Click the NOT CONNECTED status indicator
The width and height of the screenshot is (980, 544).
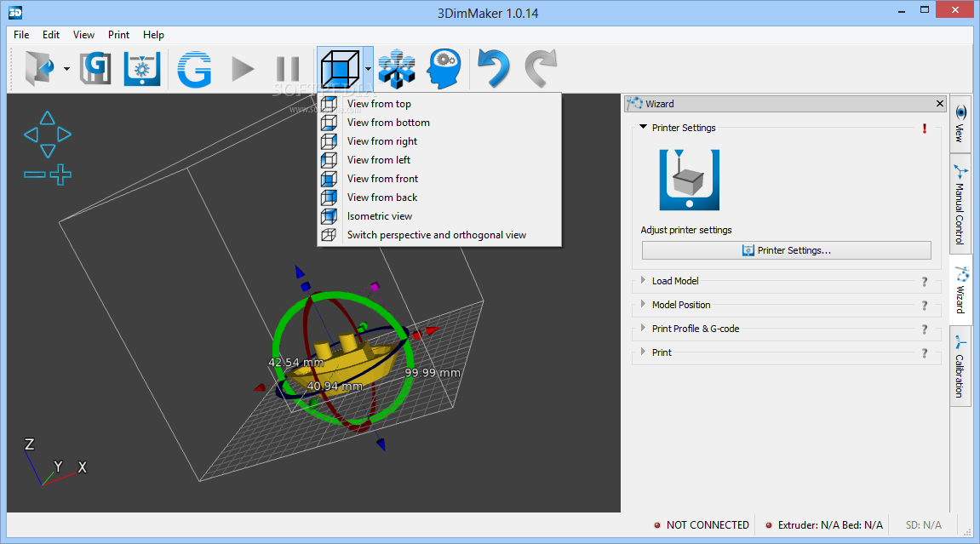tap(702, 525)
